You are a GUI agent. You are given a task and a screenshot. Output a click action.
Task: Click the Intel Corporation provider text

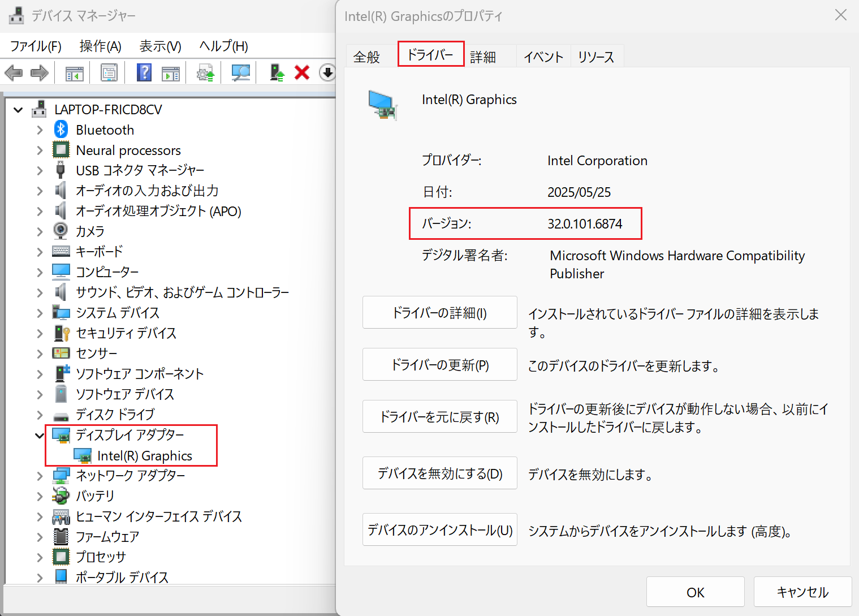coord(597,161)
